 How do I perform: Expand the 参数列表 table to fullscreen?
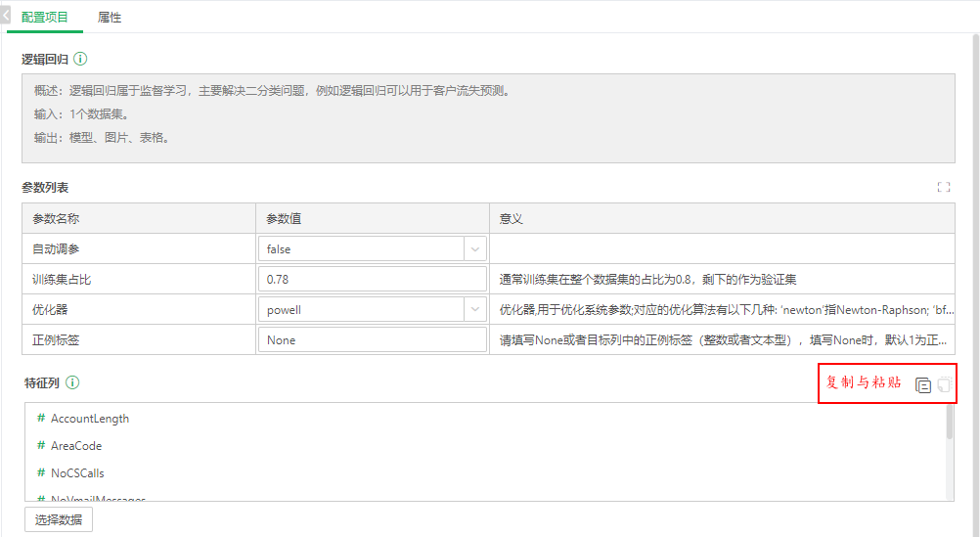pyautogui.click(x=943, y=187)
